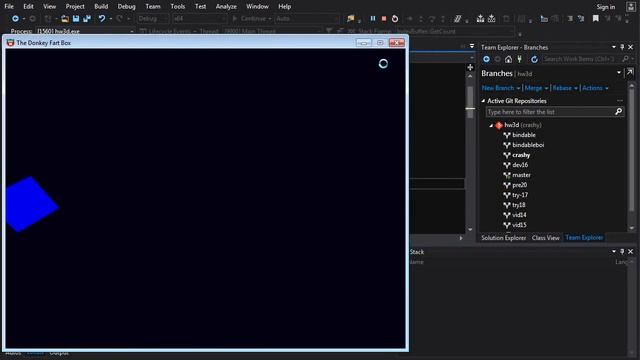Switch to the Solution Explorer tab

point(503,238)
